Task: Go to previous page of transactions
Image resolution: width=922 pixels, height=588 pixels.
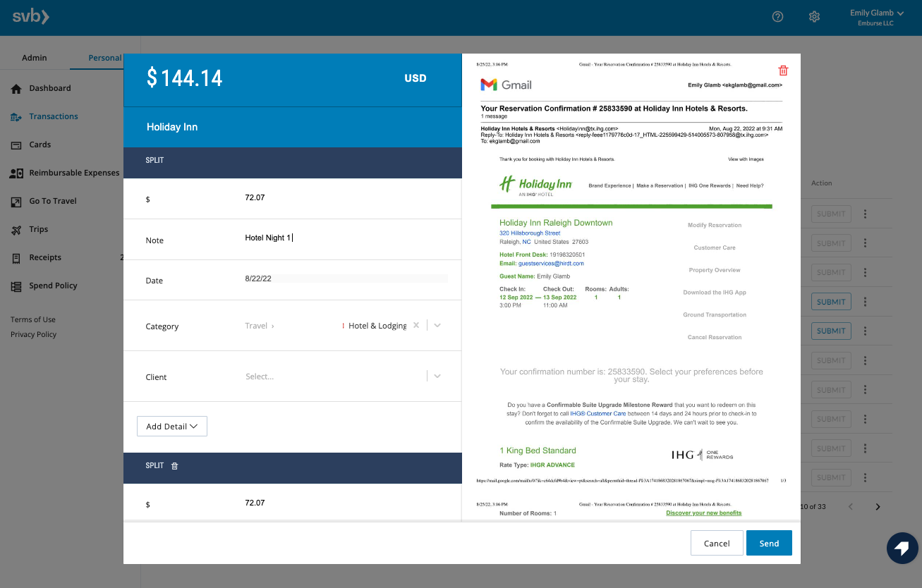Action: 851,506
